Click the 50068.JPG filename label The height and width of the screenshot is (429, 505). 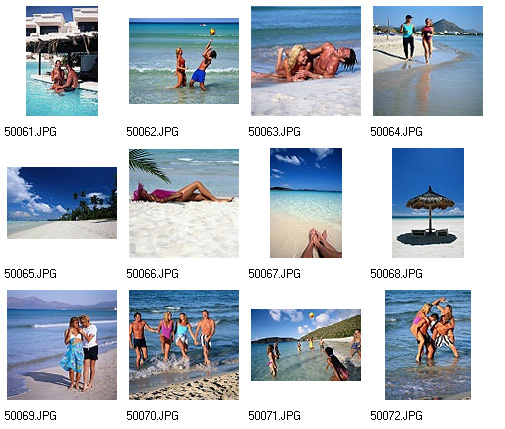(396, 274)
